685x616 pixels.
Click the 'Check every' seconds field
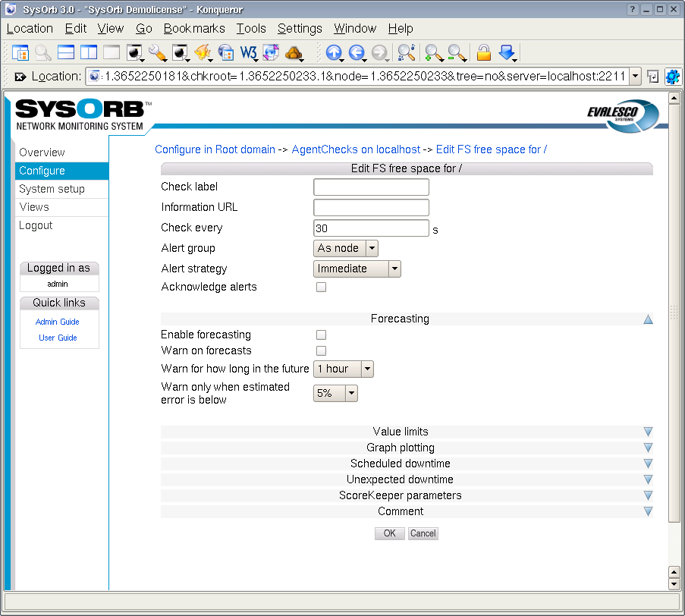[372, 228]
